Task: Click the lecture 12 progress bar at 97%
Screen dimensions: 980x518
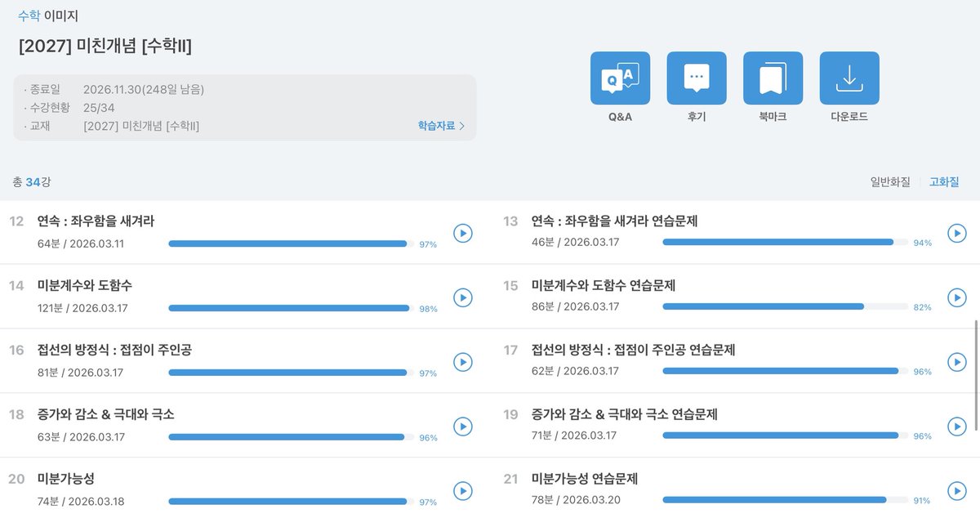Action: click(291, 243)
